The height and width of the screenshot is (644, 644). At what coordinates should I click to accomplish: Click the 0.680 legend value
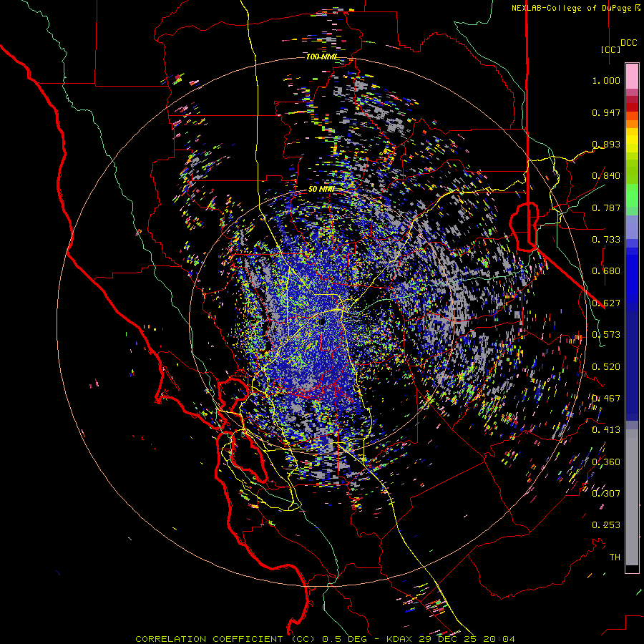[x=606, y=271]
